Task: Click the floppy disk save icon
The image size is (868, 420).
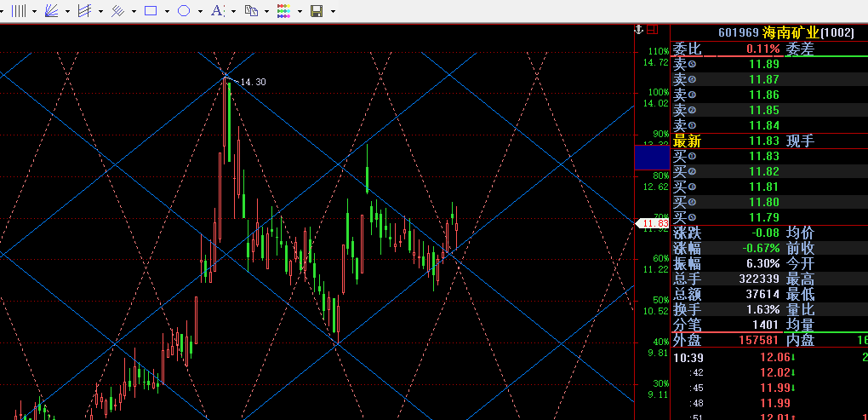Action: pos(317,10)
